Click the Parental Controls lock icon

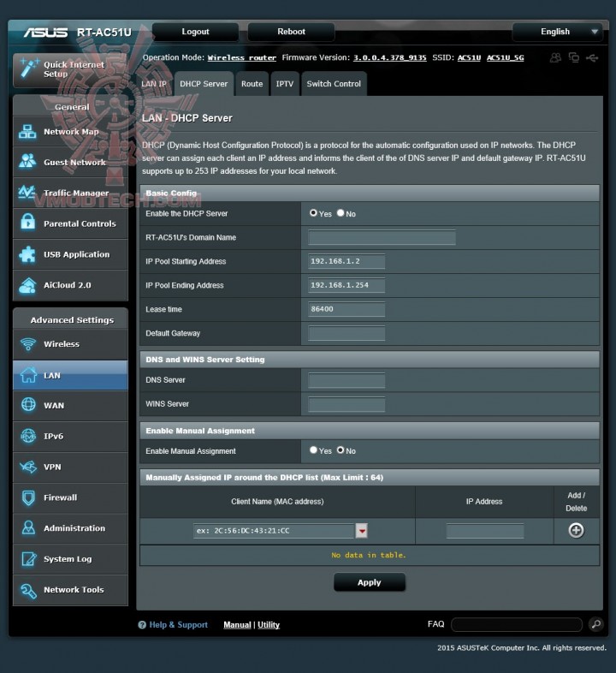(27, 223)
